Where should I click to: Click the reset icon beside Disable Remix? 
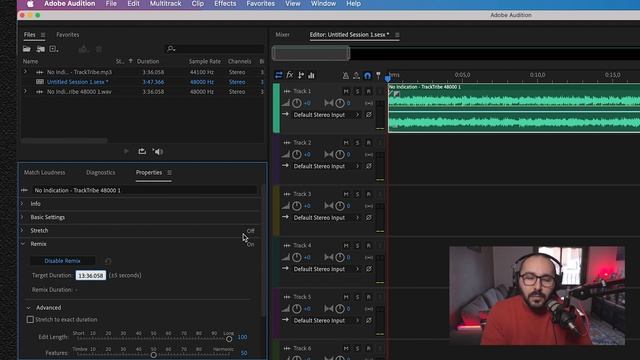pos(108,261)
